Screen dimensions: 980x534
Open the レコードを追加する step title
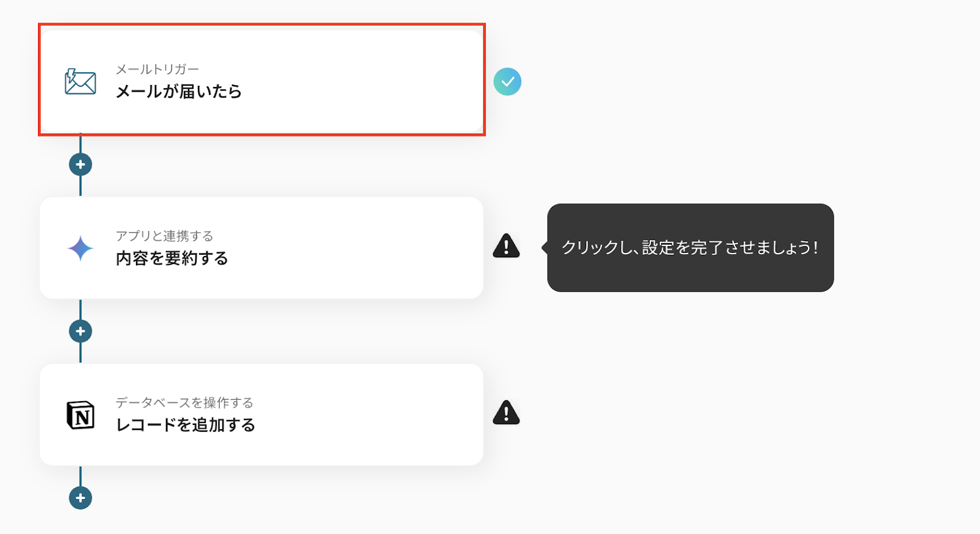click(x=186, y=425)
